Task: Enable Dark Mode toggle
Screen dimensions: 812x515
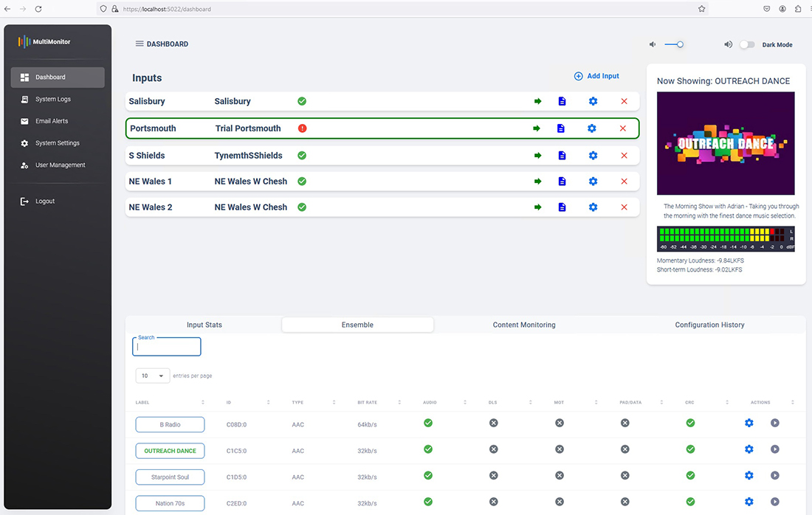Action: click(x=747, y=45)
